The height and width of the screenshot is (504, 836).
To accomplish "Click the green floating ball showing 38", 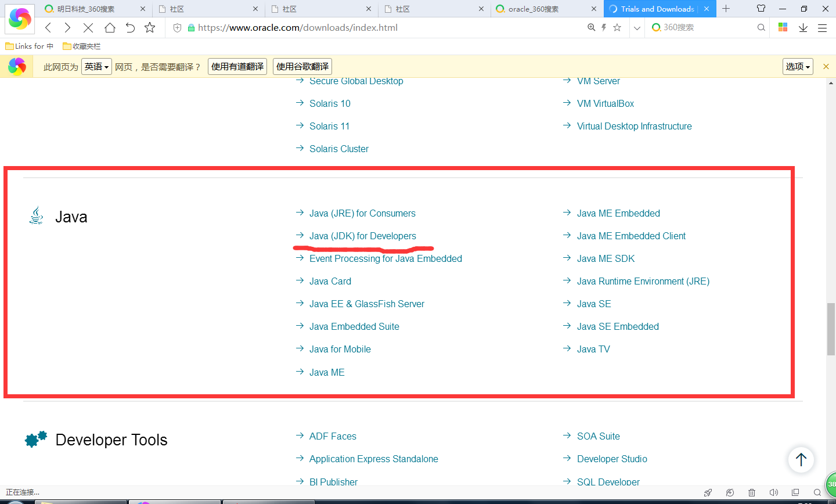I will (x=831, y=484).
